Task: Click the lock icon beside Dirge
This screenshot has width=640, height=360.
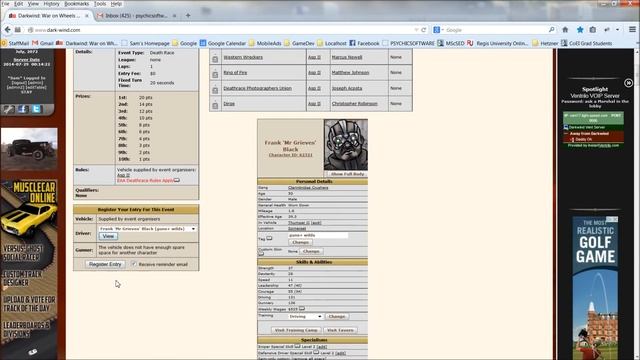Action: 215,105
